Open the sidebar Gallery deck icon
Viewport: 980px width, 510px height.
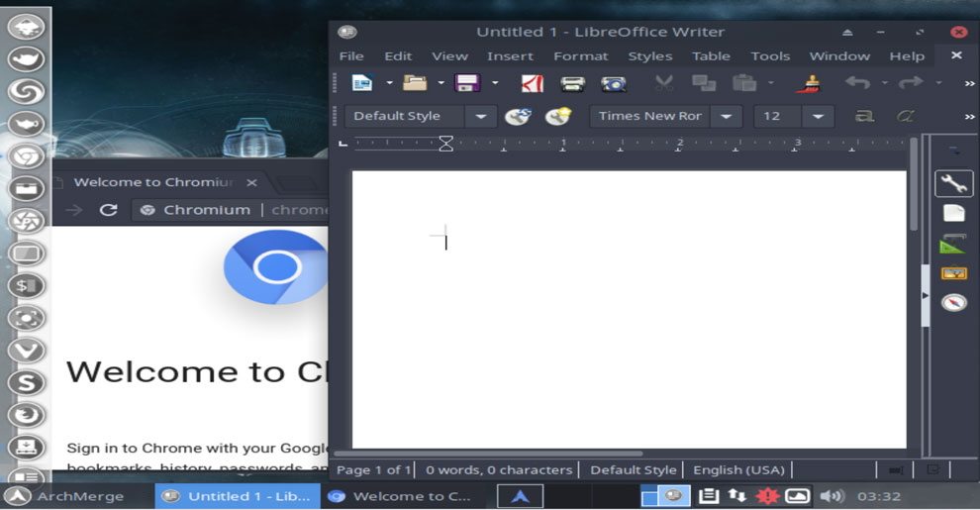click(953, 273)
